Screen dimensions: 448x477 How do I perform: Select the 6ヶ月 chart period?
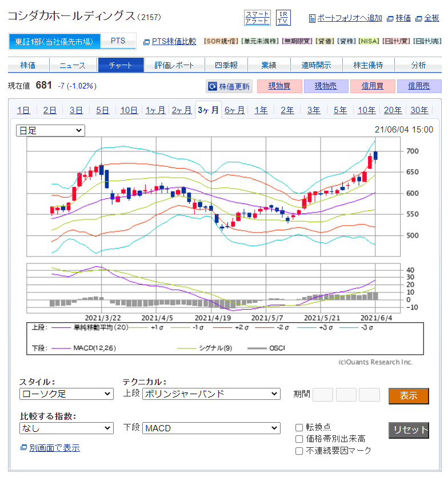tap(235, 110)
